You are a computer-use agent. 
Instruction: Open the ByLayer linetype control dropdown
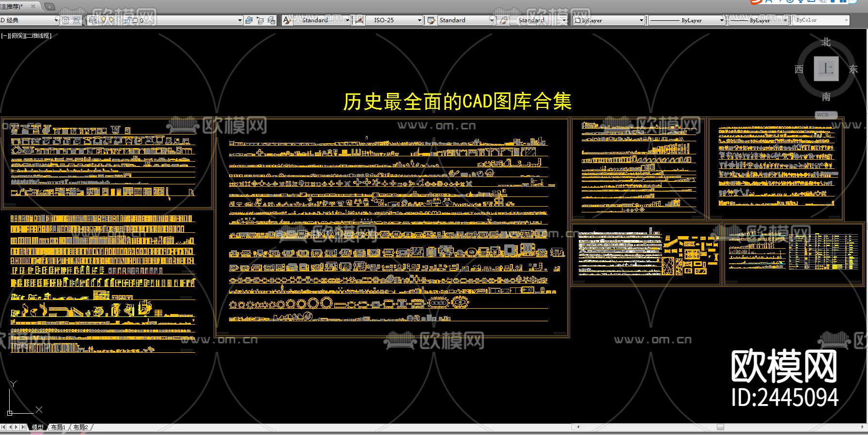tap(721, 20)
